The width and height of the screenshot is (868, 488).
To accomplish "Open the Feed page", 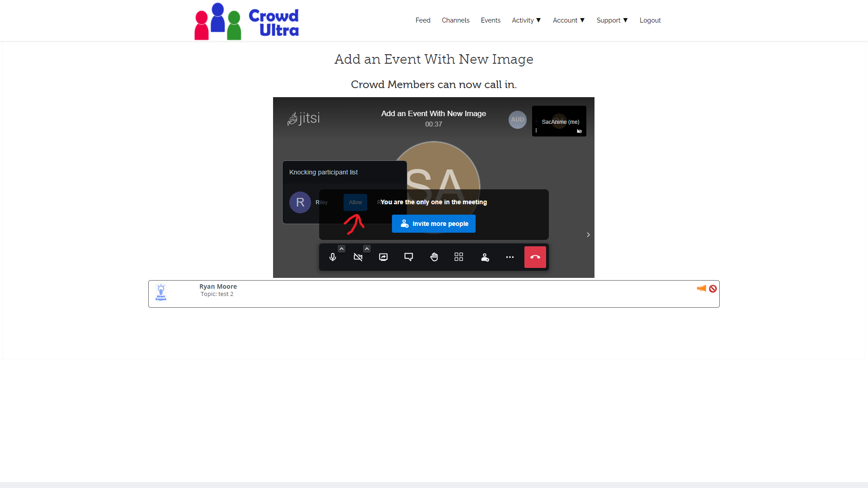I will coord(423,20).
